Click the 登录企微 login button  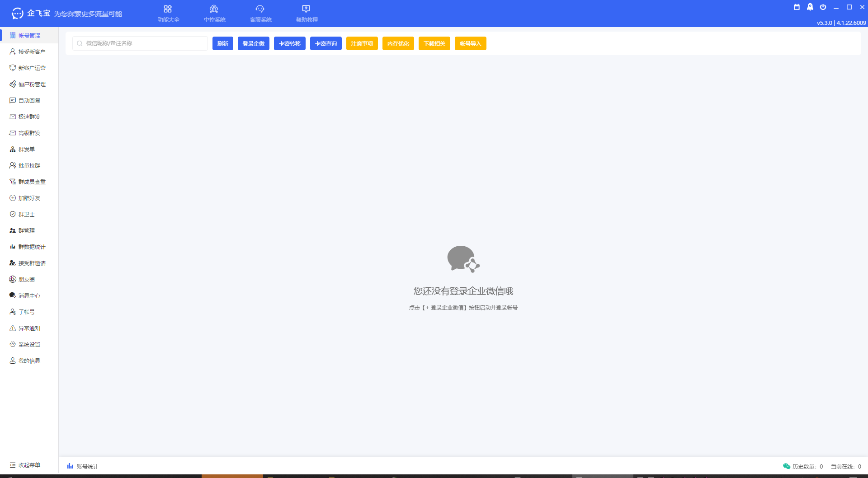253,43
